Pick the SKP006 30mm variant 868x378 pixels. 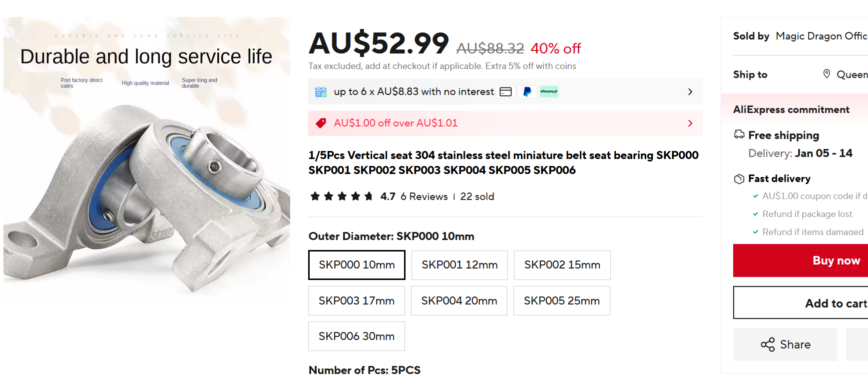pyautogui.click(x=357, y=336)
